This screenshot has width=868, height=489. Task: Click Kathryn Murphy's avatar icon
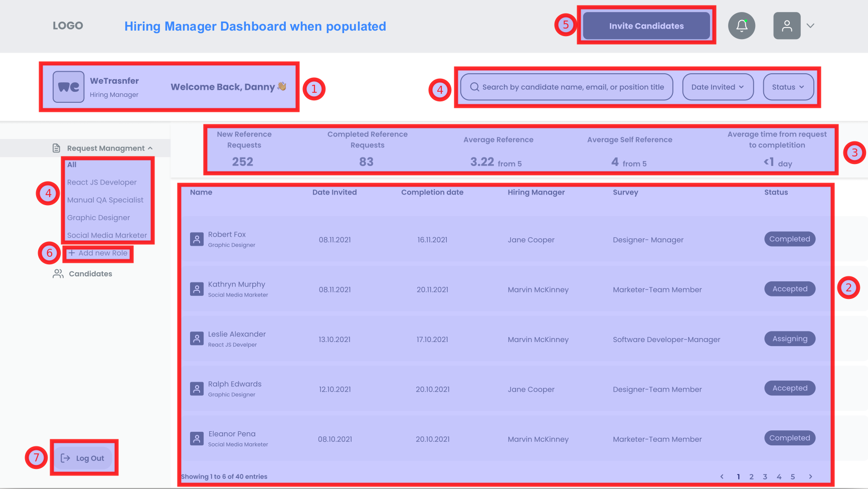pos(197,289)
